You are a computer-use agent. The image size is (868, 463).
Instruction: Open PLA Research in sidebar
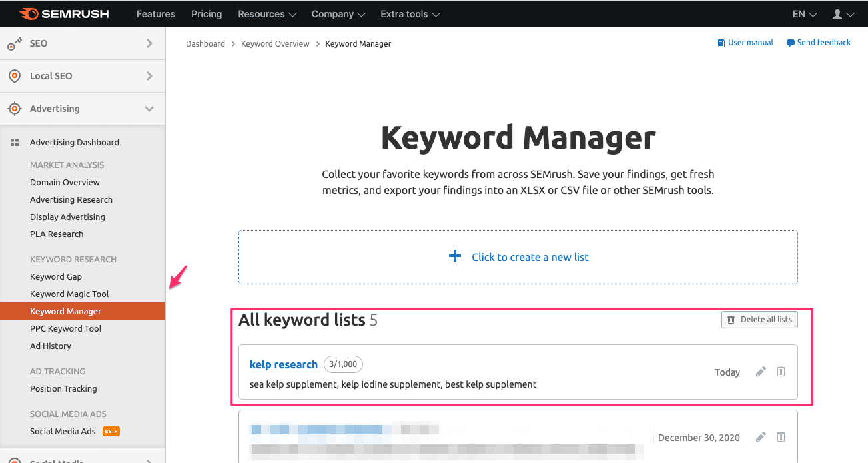click(57, 234)
